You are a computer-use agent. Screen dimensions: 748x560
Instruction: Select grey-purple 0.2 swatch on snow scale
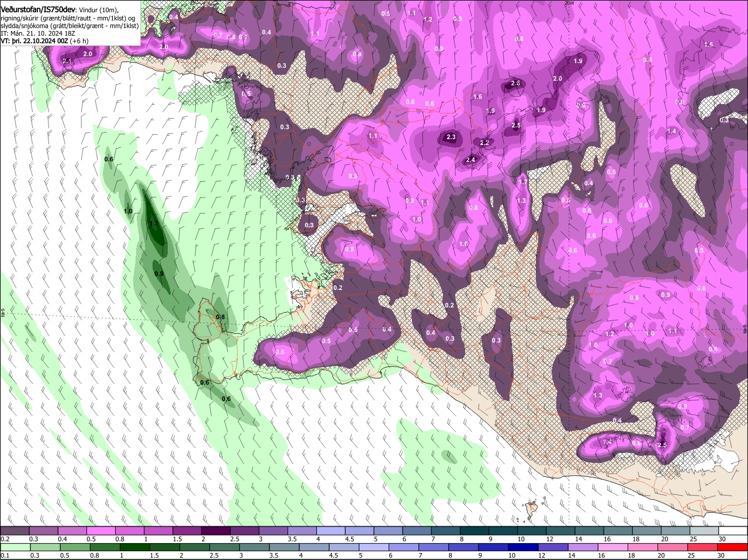(15, 530)
